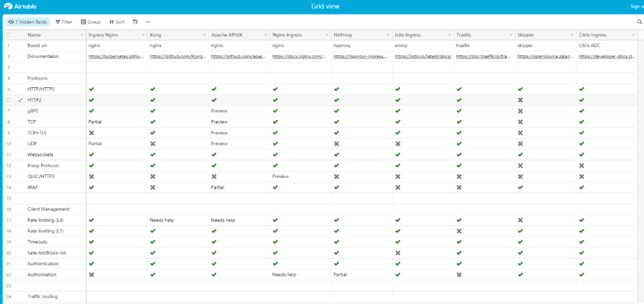
Task: Open the istio.io/latest/docs link
Action: click(423, 56)
